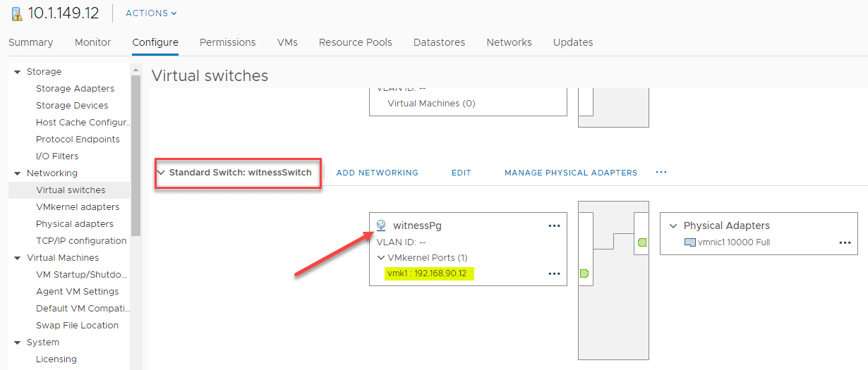This screenshot has height=370, width=868.
Task: Click Manage Physical Adapters link
Action: point(570,173)
